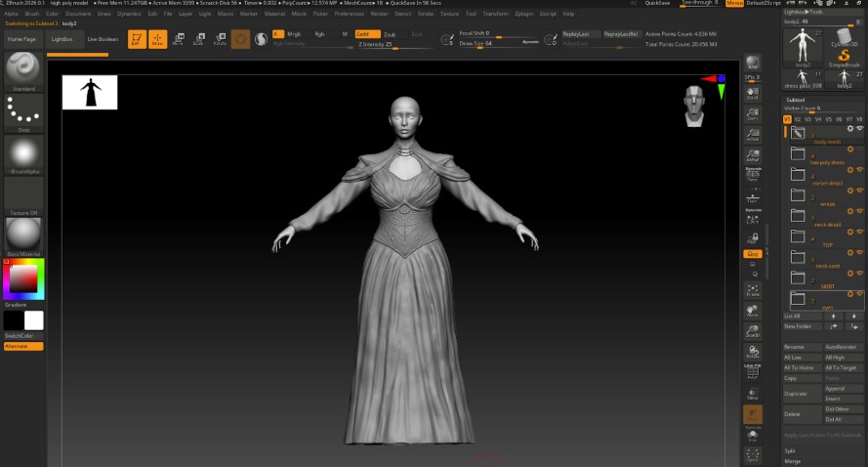Activate the Draw mode button
The image size is (868, 467).
(x=156, y=39)
